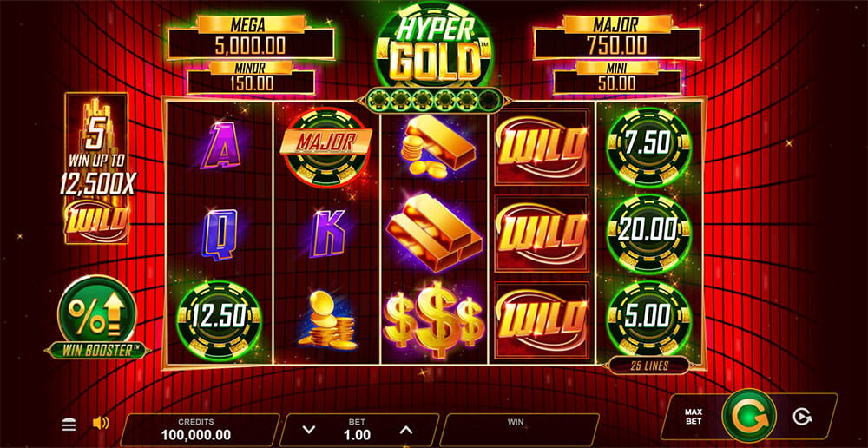Open the autoplay icon next to spin
The image size is (868, 448).
pyautogui.click(x=800, y=417)
